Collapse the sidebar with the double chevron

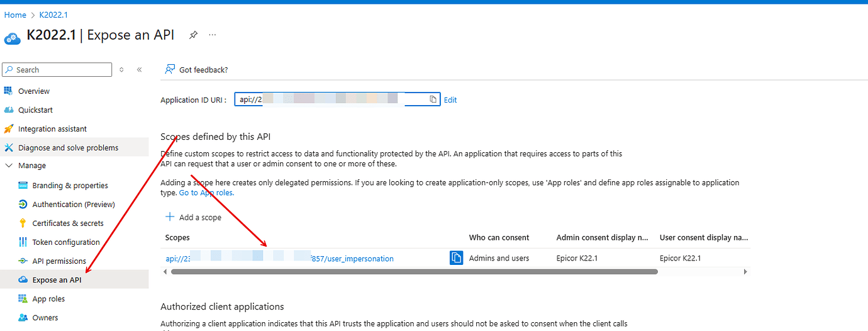pos(139,70)
